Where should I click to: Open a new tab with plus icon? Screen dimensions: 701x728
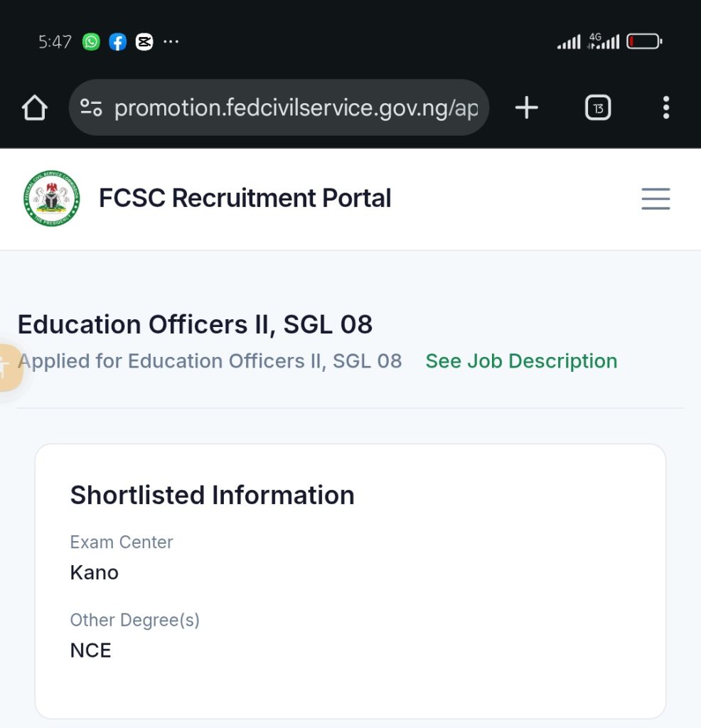(526, 108)
